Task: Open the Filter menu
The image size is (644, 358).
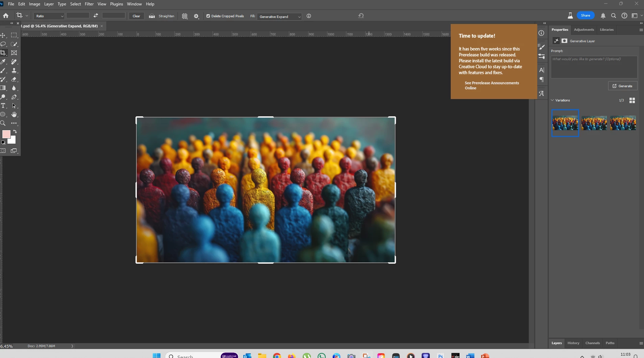Action: coord(89,4)
